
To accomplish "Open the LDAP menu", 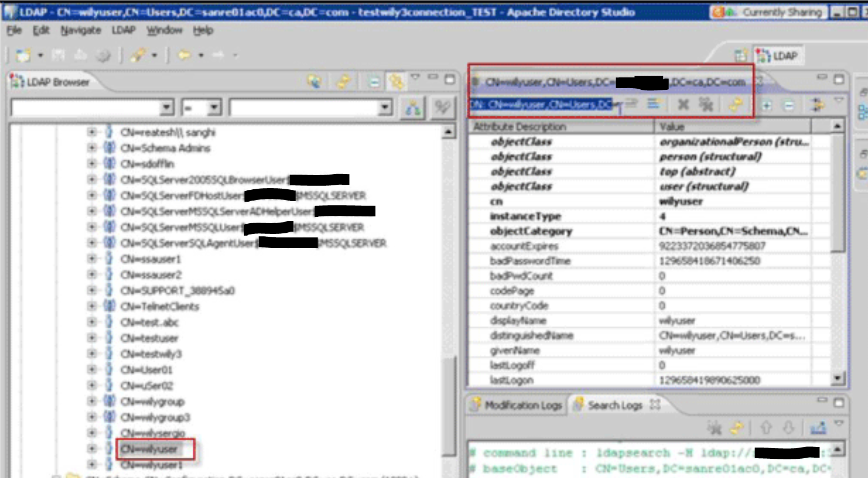I will click(x=123, y=30).
